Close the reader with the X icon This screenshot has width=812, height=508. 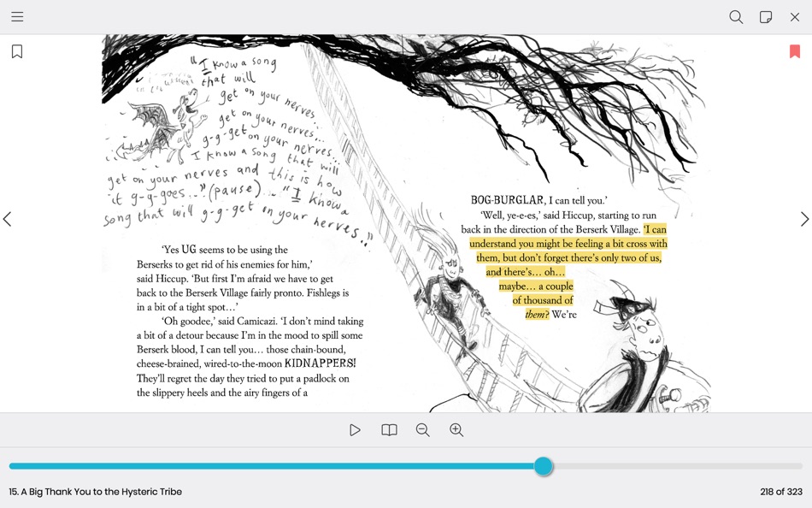coord(795,17)
